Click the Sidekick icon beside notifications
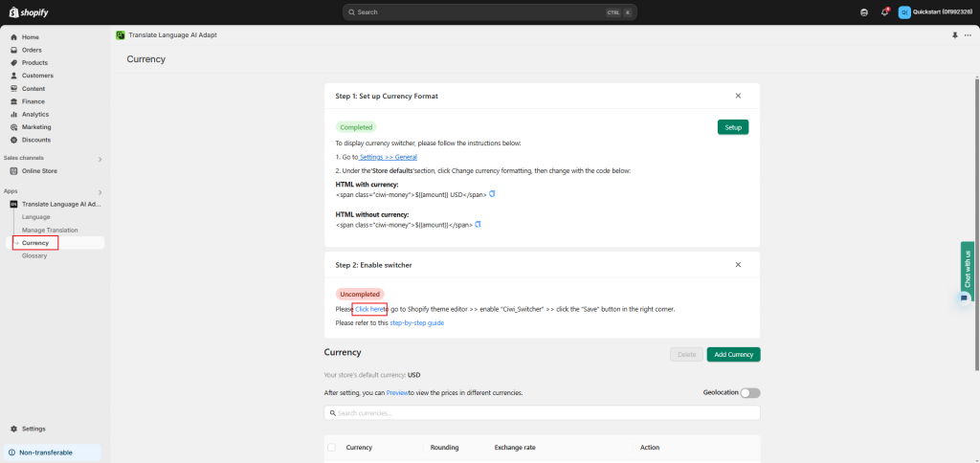Screen dimensions: 980x463 tap(864, 12)
